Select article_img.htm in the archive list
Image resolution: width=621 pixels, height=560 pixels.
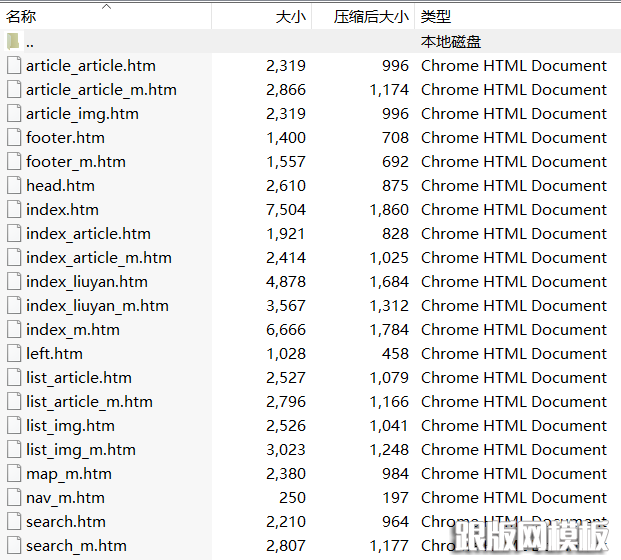[82, 113]
